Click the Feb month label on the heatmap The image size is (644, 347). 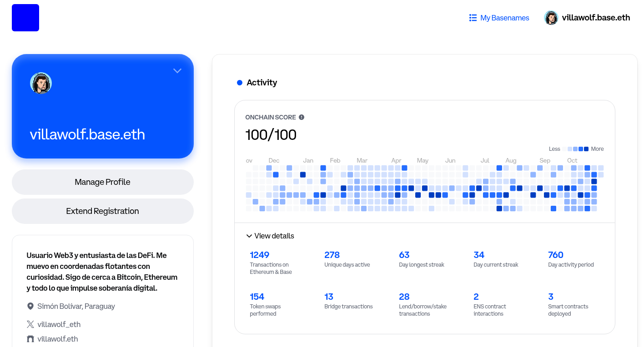pos(335,160)
